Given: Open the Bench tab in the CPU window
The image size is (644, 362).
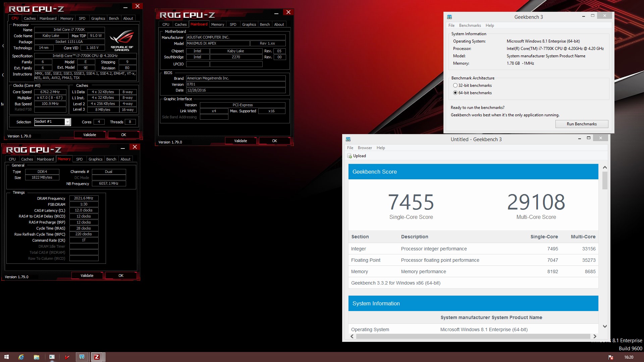Looking at the screenshot, I should pos(114,18).
